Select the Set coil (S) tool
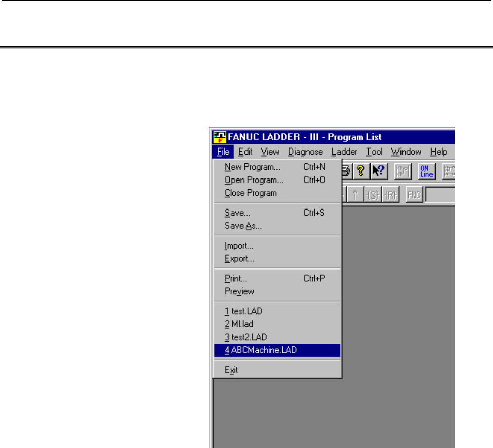493x448 pixels. tap(373, 195)
